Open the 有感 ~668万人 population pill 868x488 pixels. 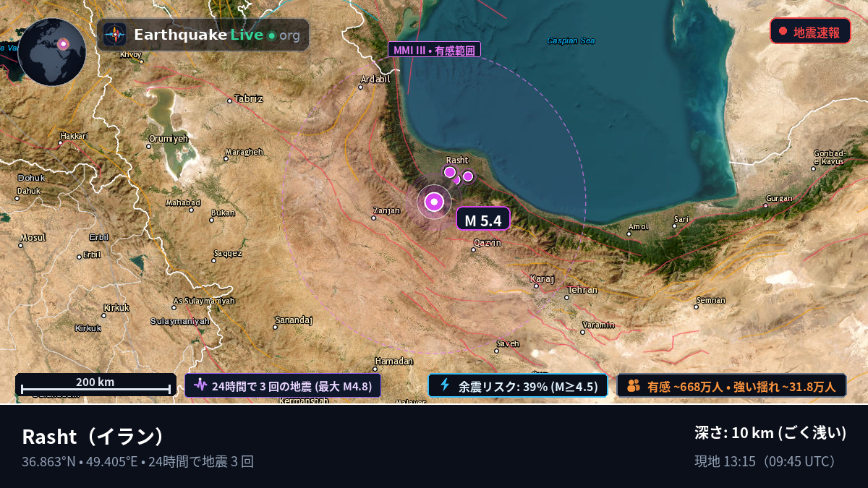(x=731, y=385)
